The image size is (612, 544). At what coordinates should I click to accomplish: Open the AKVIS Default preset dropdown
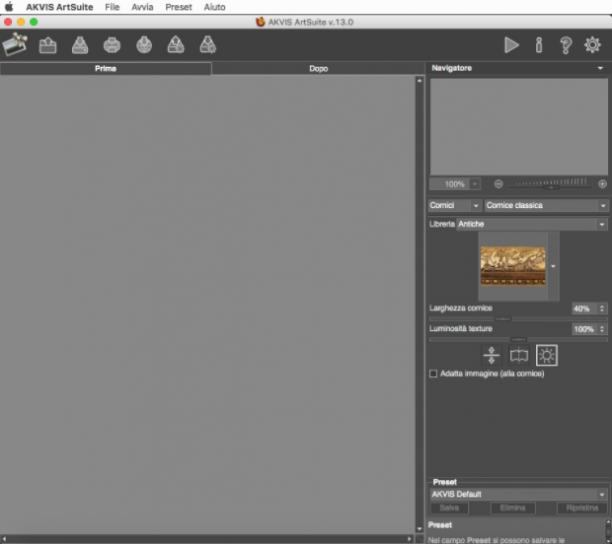pos(519,494)
